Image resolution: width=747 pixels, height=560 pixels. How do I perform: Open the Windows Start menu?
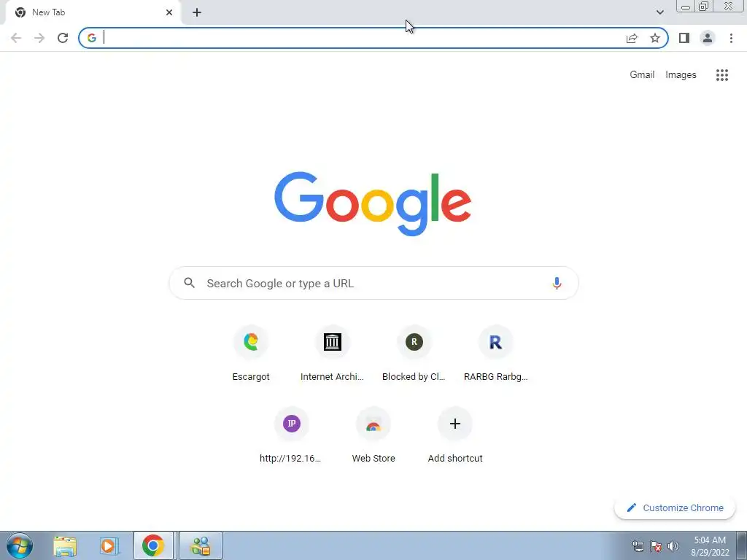point(20,545)
